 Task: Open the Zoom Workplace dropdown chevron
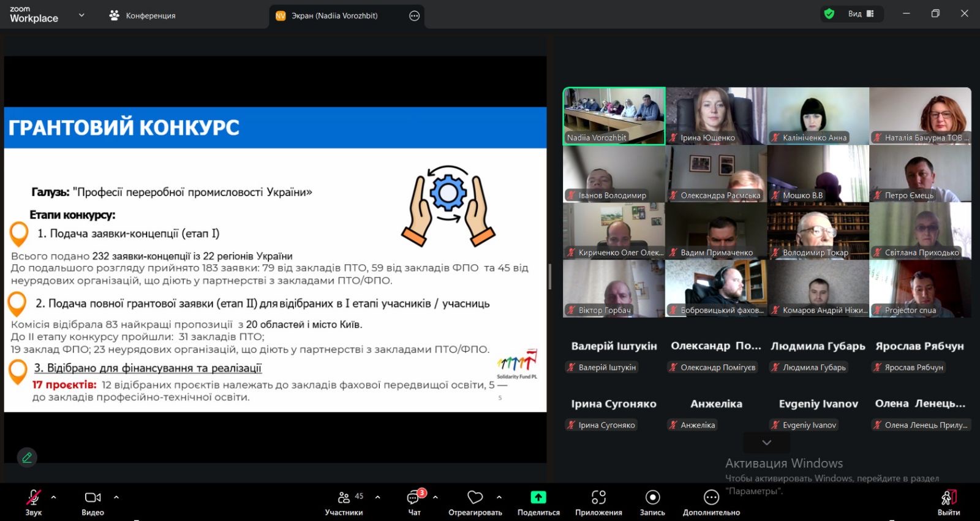[x=81, y=15]
